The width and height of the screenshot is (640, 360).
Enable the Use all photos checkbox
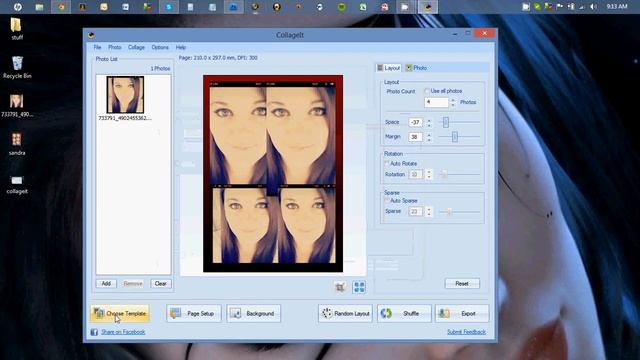click(427, 91)
